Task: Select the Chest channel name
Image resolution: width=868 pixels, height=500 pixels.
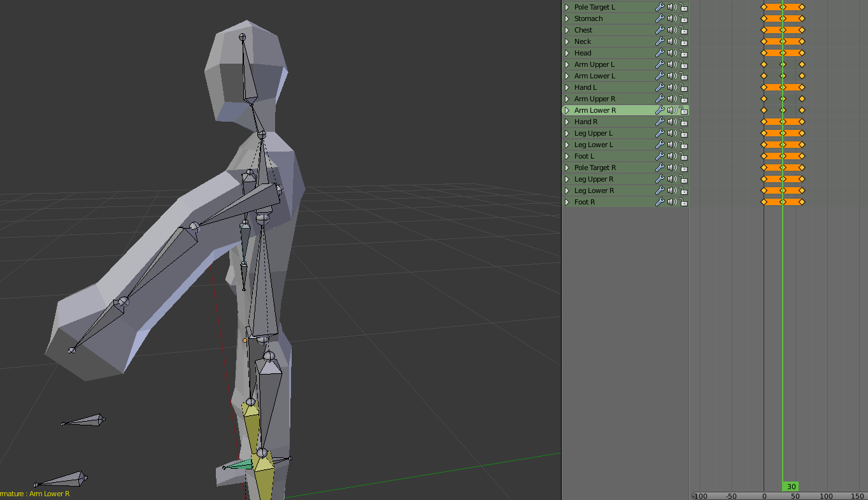Action: 583,30
